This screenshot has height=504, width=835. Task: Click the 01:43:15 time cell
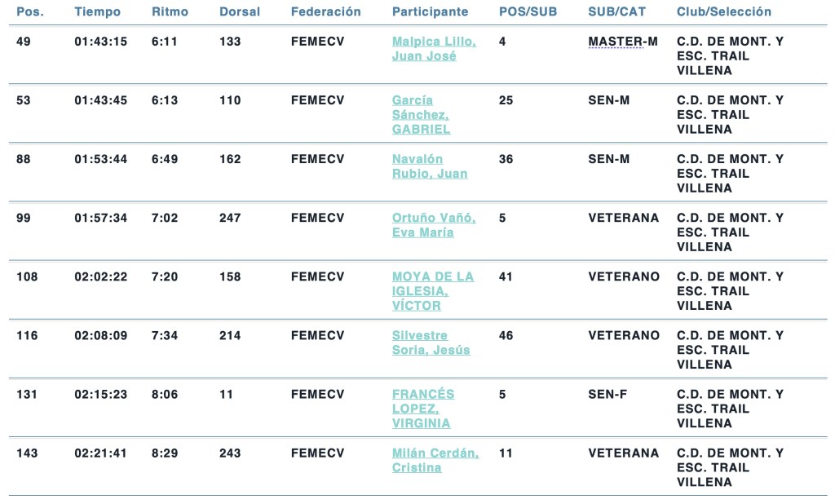(100, 42)
